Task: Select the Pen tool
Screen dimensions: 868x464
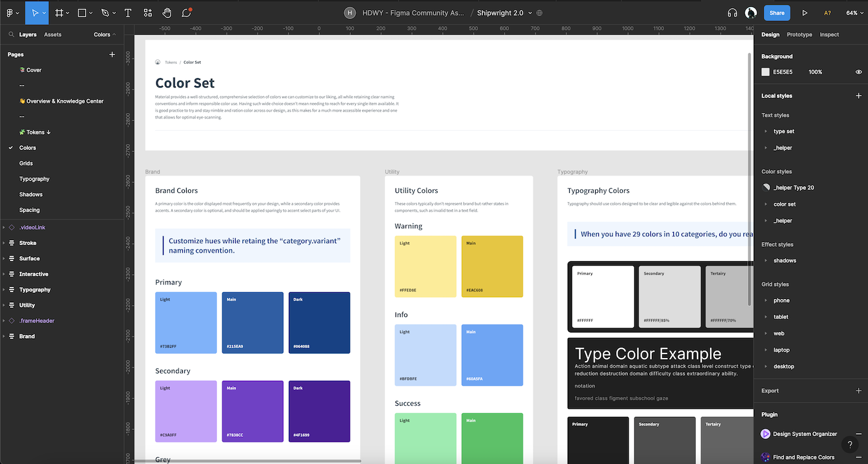Action: click(x=103, y=12)
